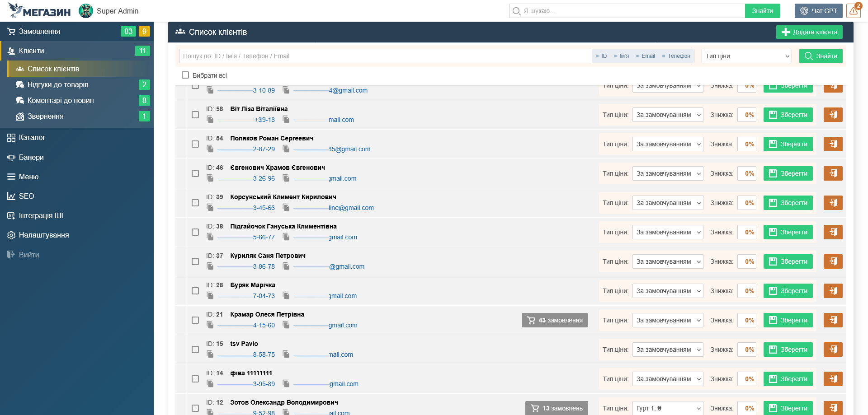Image resolution: width=868 pixels, height=415 pixels.
Task: Click orange login icon for Куриляк Саня
Action: 833,261
